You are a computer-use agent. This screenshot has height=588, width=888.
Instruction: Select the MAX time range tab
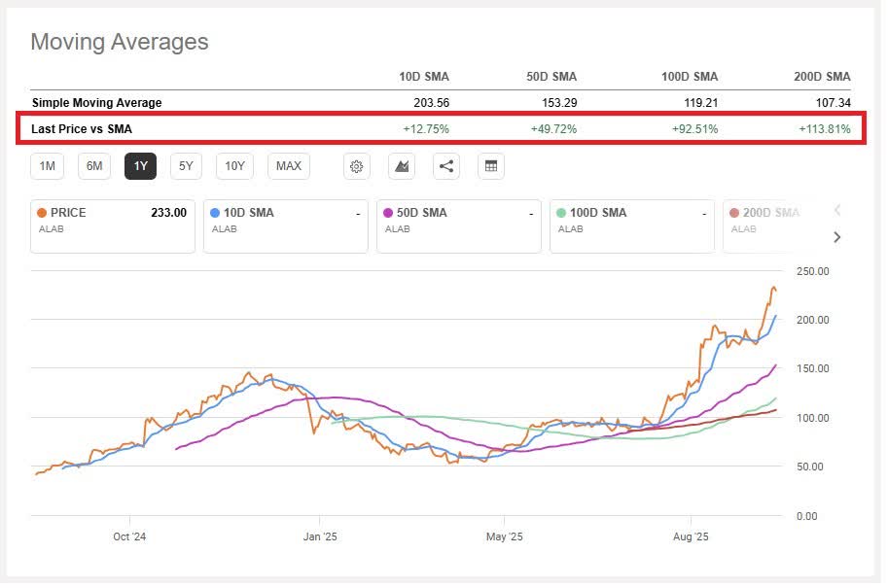coord(288,166)
